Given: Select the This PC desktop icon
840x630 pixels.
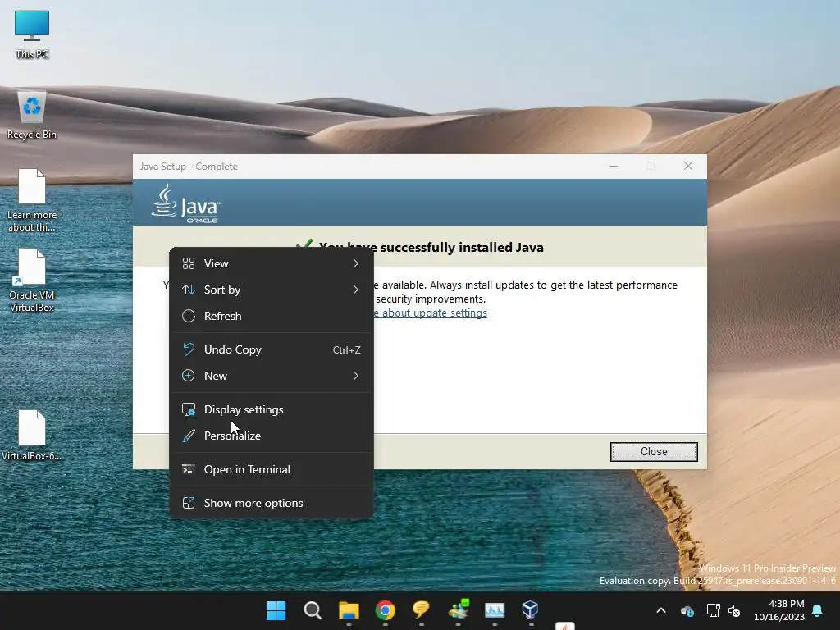Looking at the screenshot, I should [x=32, y=34].
